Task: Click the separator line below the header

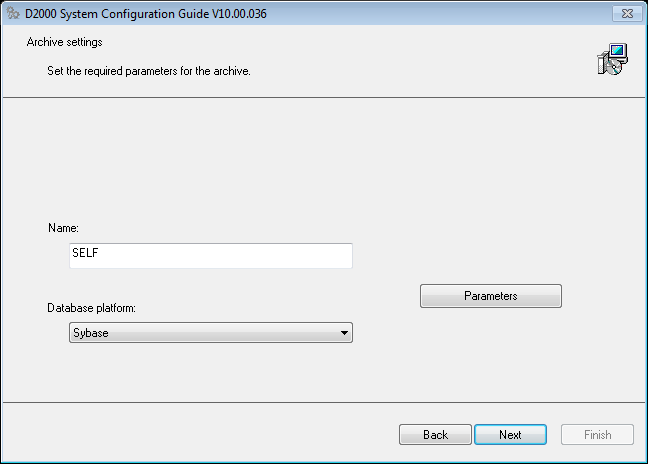Action: (324, 97)
